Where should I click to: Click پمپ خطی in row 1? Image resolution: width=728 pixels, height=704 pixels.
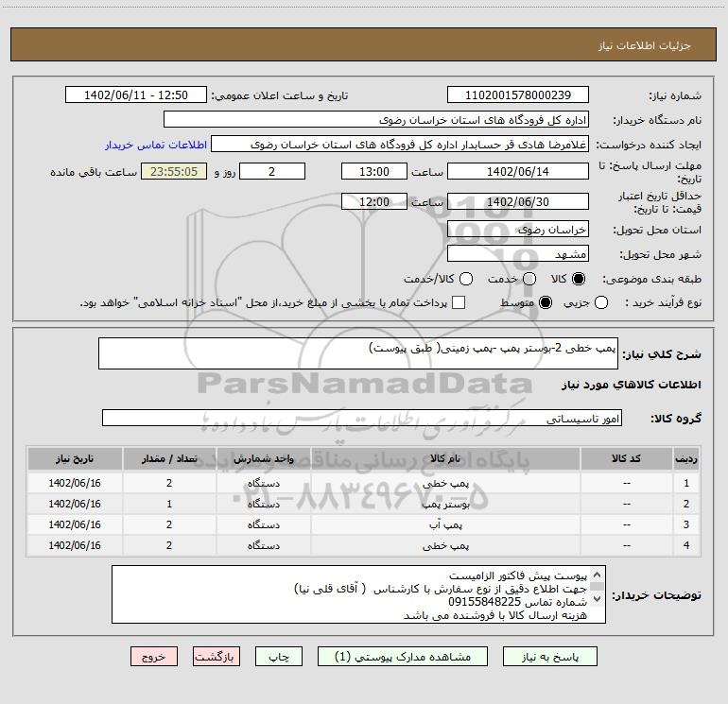[x=445, y=483]
